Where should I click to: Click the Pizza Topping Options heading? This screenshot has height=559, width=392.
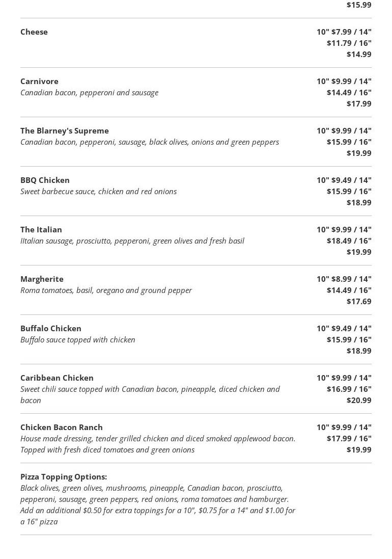coord(64,476)
